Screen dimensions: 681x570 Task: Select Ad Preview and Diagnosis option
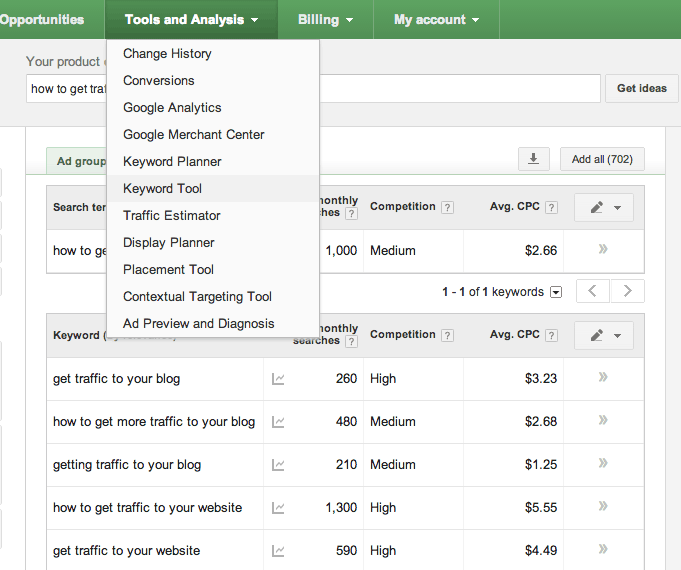tap(198, 323)
